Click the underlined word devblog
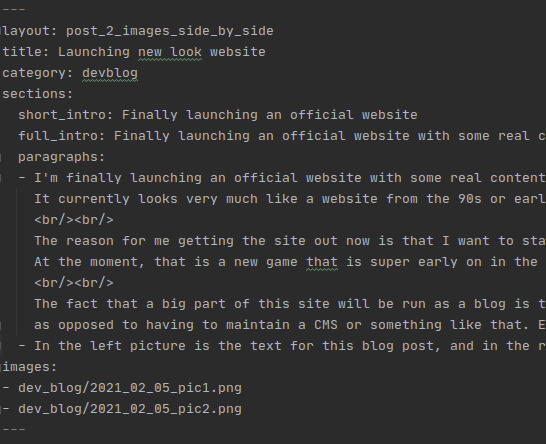Image resolution: width=546 pixels, height=444 pixels. 110,73
